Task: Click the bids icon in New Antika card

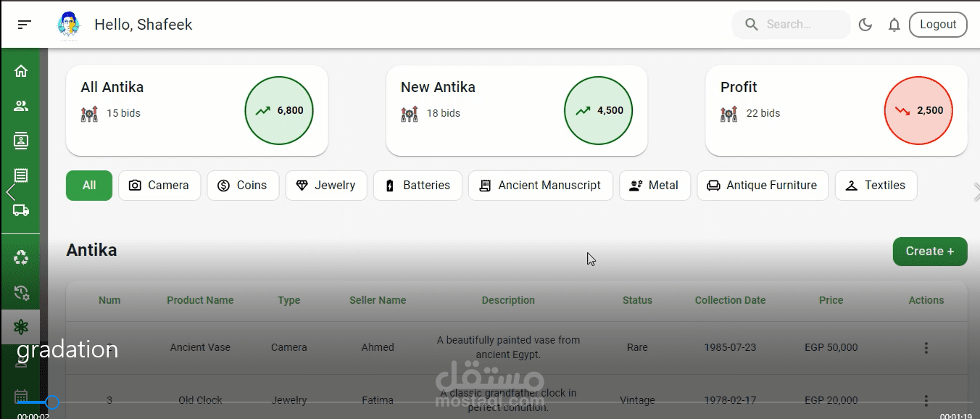Action: tap(409, 114)
